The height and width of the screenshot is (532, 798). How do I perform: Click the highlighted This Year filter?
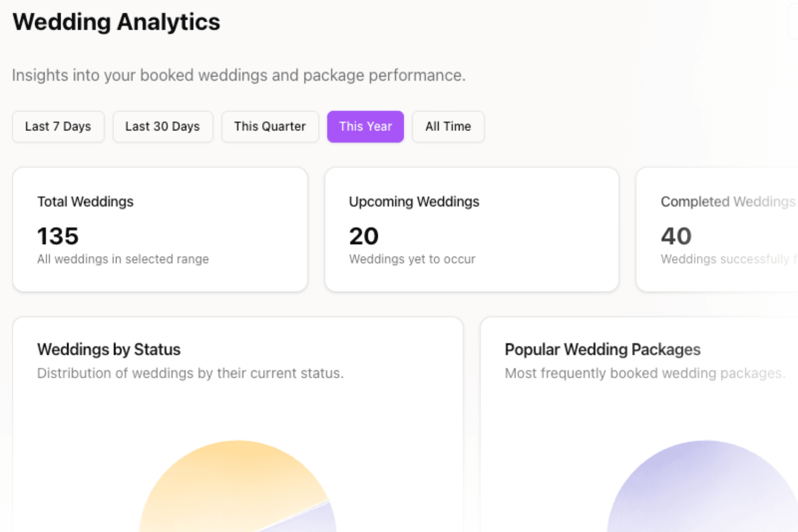365,127
